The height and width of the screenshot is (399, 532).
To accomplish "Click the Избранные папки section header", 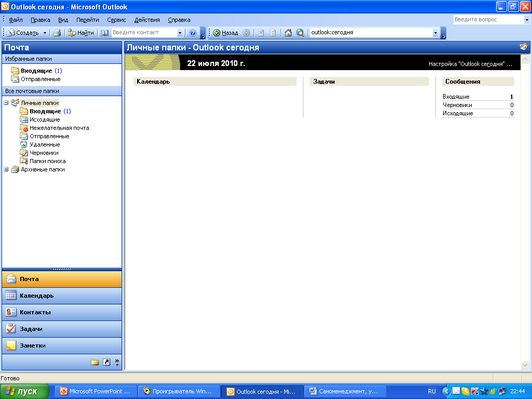I will point(62,59).
